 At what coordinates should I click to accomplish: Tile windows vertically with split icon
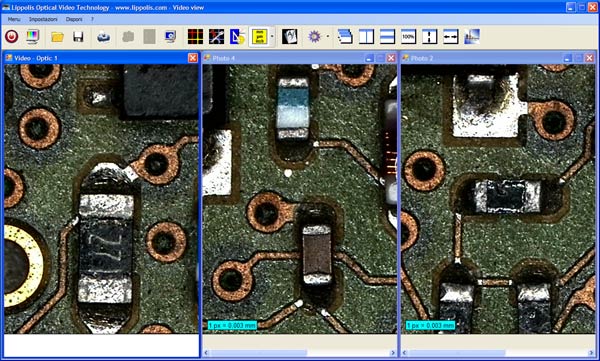tap(366, 37)
